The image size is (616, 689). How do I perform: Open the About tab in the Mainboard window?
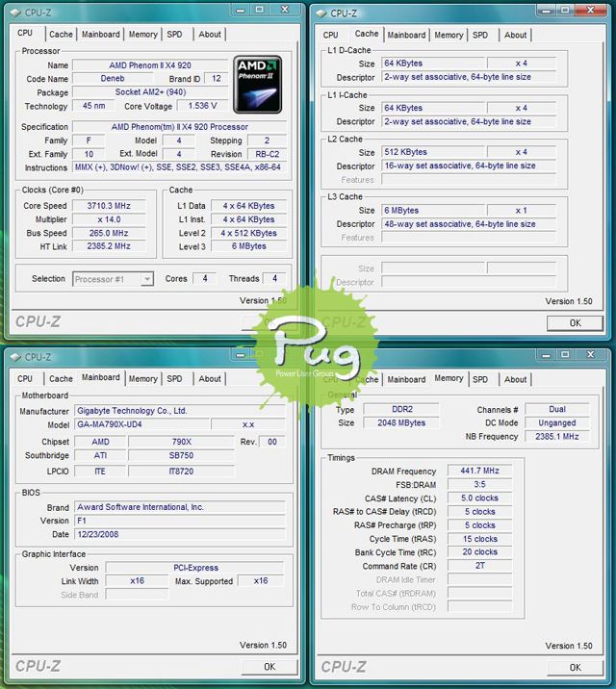[x=210, y=379]
